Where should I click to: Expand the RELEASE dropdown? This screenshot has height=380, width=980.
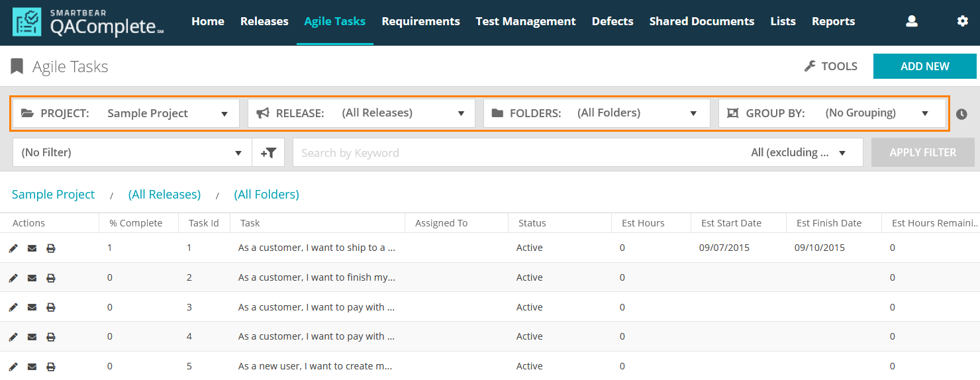click(361, 113)
